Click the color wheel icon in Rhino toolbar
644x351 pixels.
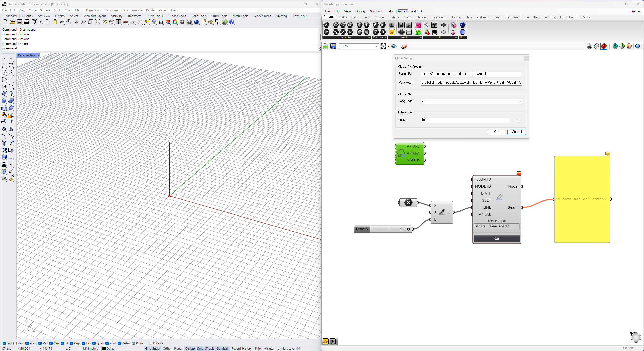tap(175, 22)
